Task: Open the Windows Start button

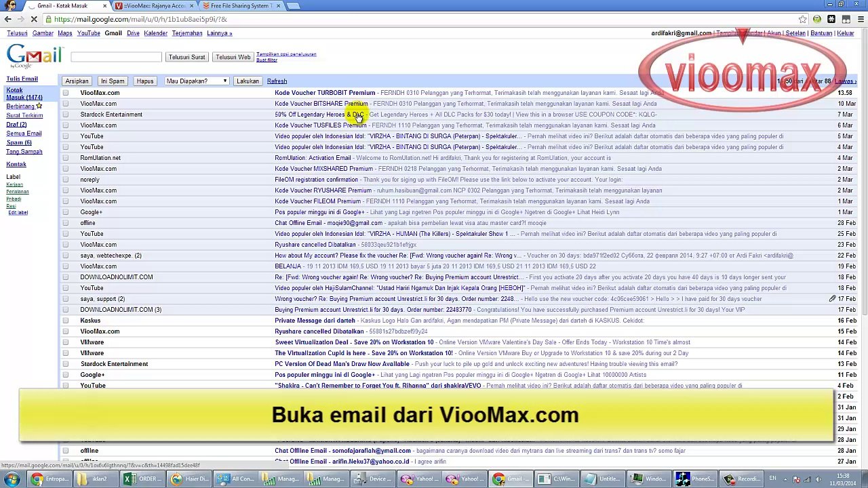Action: tap(12, 479)
